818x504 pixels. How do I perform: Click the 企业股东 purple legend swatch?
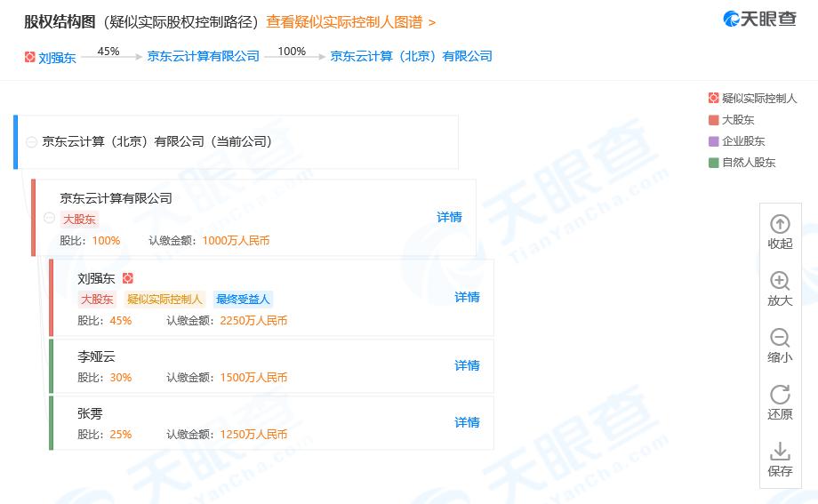click(x=713, y=141)
